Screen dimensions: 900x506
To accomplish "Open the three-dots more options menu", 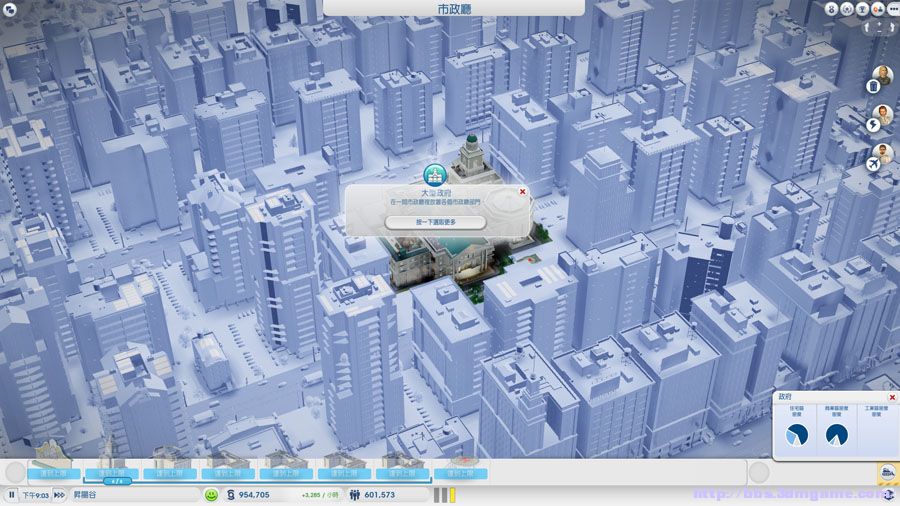I will [893, 9].
